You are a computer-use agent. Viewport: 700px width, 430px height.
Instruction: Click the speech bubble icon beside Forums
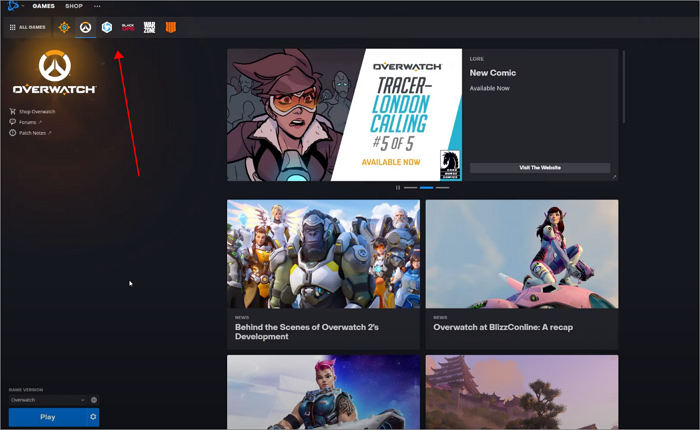click(12, 122)
